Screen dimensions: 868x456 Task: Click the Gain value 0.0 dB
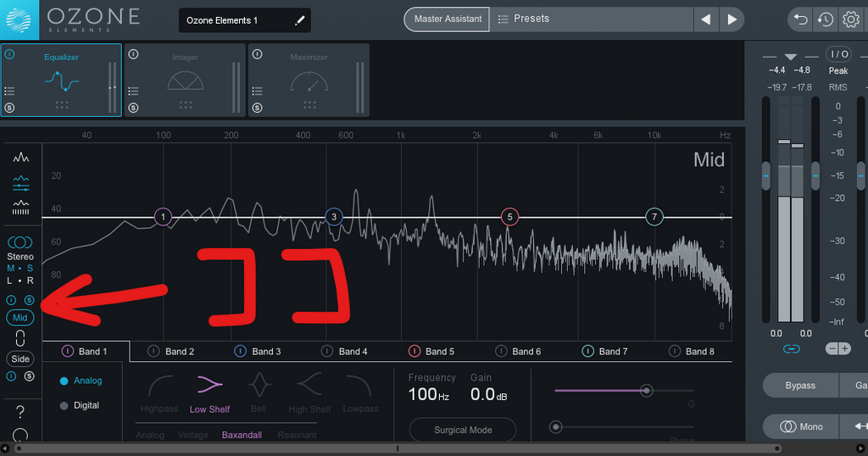tap(488, 395)
